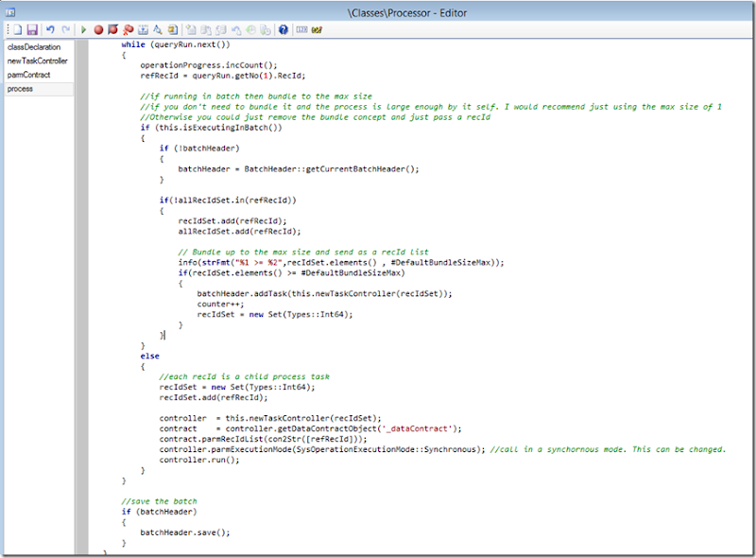Screen dimensions: 756x558
Task: Compile the code using the compile icon
Action: pyautogui.click(x=144, y=30)
